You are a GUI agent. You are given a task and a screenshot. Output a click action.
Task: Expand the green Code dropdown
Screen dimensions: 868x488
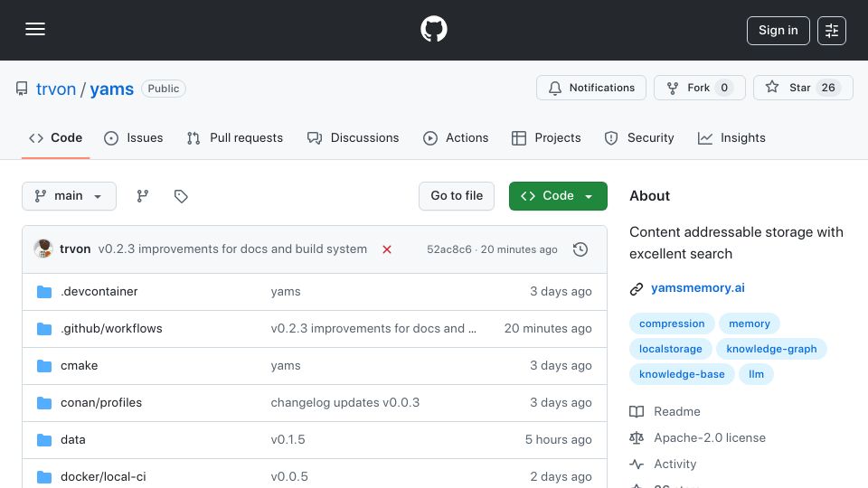[x=558, y=196]
